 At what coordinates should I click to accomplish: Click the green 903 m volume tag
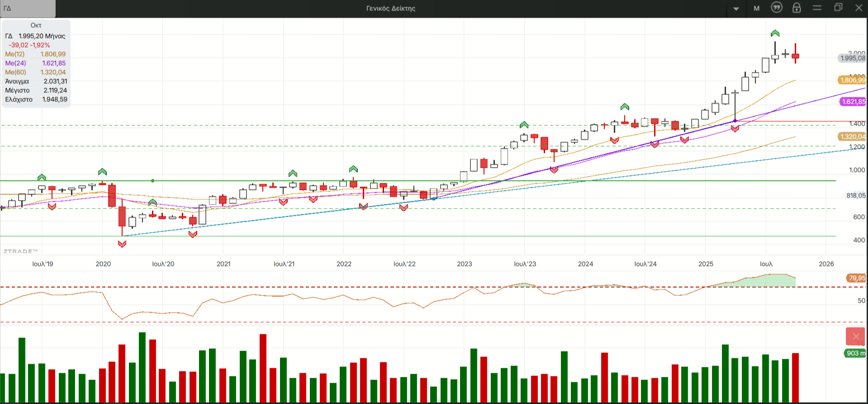pyautogui.click(x=855, y=353)
